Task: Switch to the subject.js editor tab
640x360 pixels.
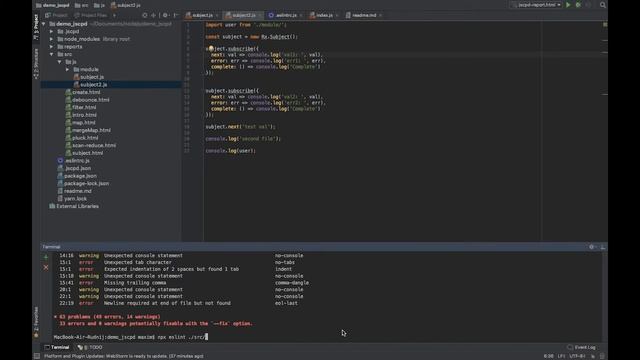Action: [x=202, y=15]
